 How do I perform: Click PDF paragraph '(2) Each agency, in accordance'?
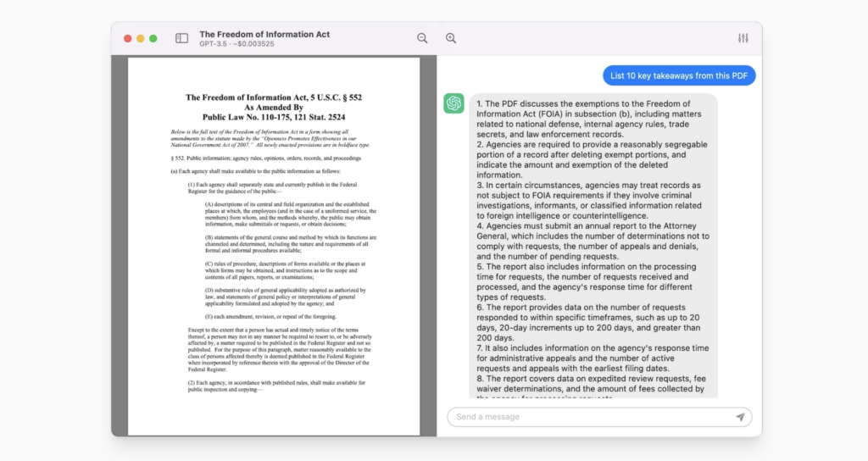tap(276, 386)
